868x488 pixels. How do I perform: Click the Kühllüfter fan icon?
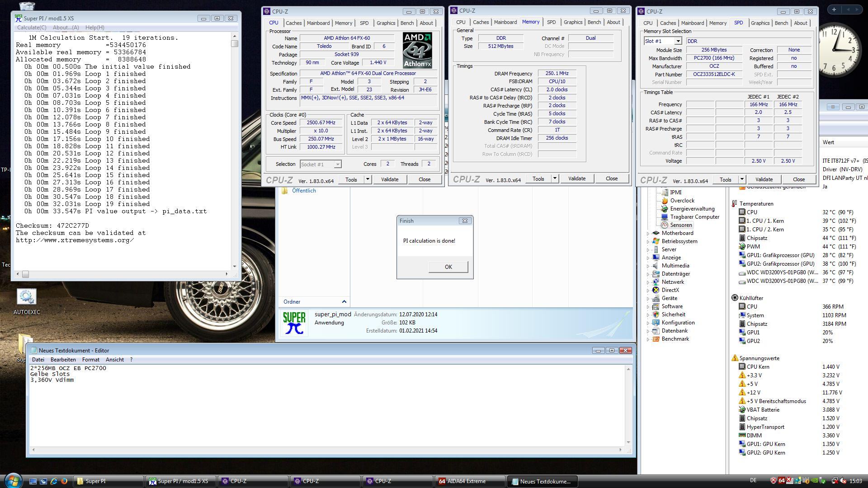tap(735, 298)
